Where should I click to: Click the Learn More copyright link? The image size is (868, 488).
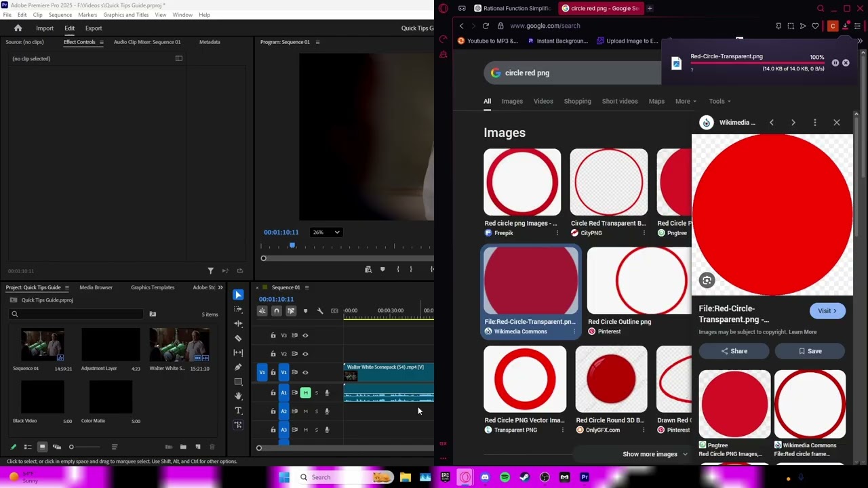coord(803,332)
